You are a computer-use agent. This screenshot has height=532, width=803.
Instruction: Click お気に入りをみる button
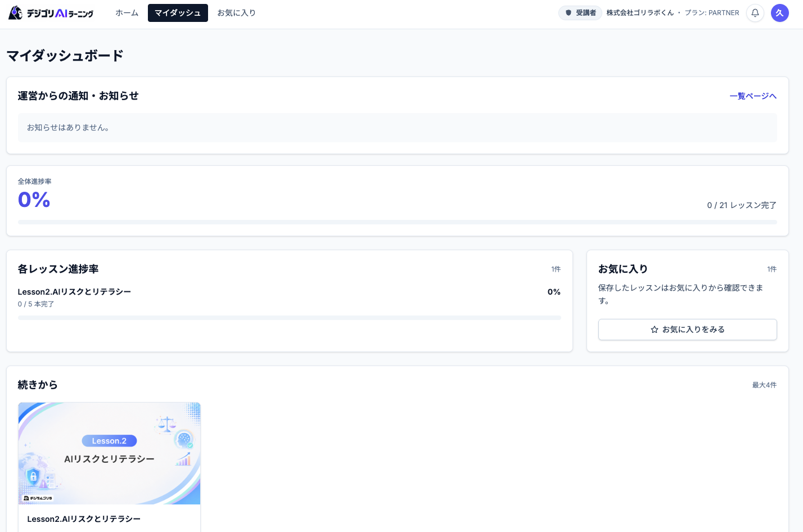[x=687, y=330]
